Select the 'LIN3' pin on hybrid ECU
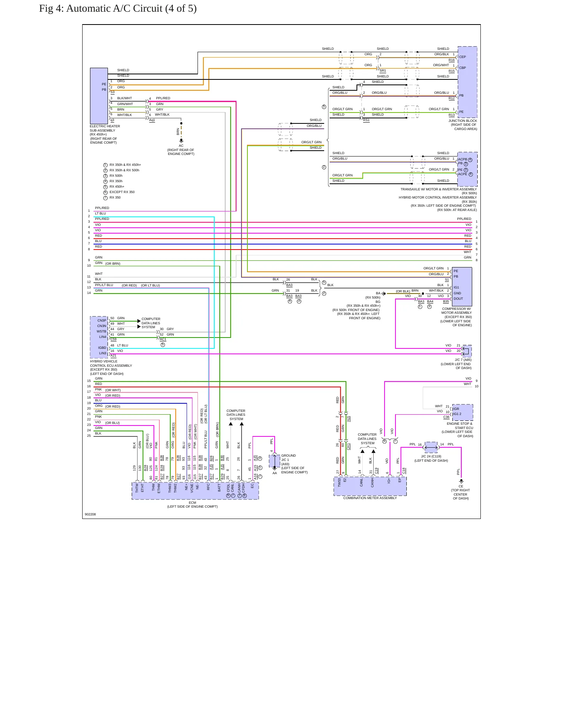Image resolution: width=563 pixels, height=728 pixels. 102,353
